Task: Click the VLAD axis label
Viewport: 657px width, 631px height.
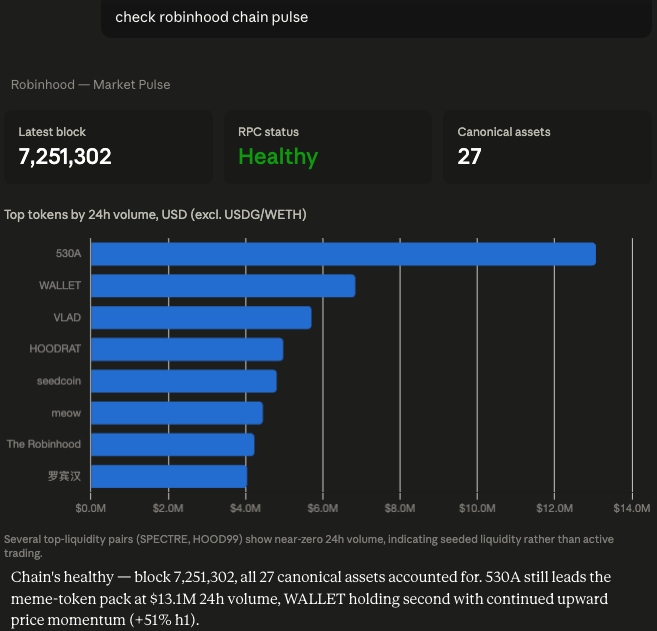Action: coord(67,317)
